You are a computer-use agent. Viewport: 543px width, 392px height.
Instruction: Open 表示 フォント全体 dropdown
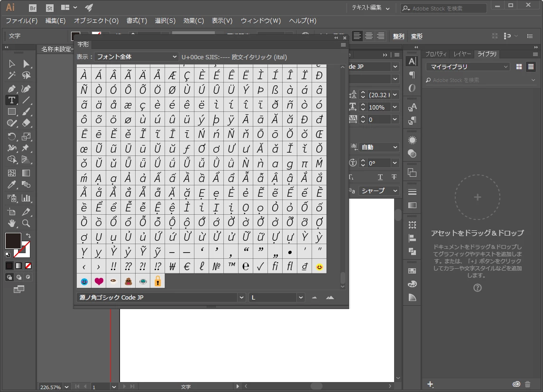click(137, 57)
